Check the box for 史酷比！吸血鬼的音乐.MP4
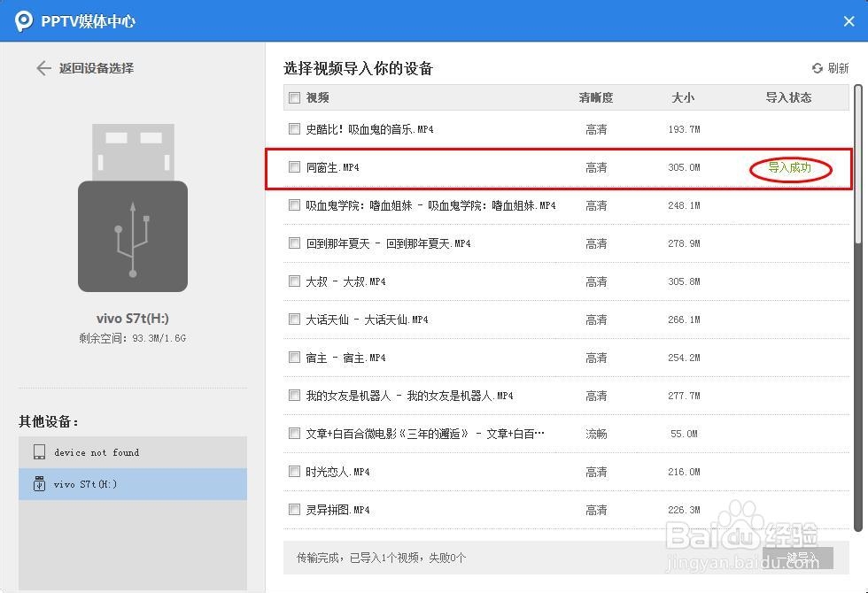 pos(294,128)
